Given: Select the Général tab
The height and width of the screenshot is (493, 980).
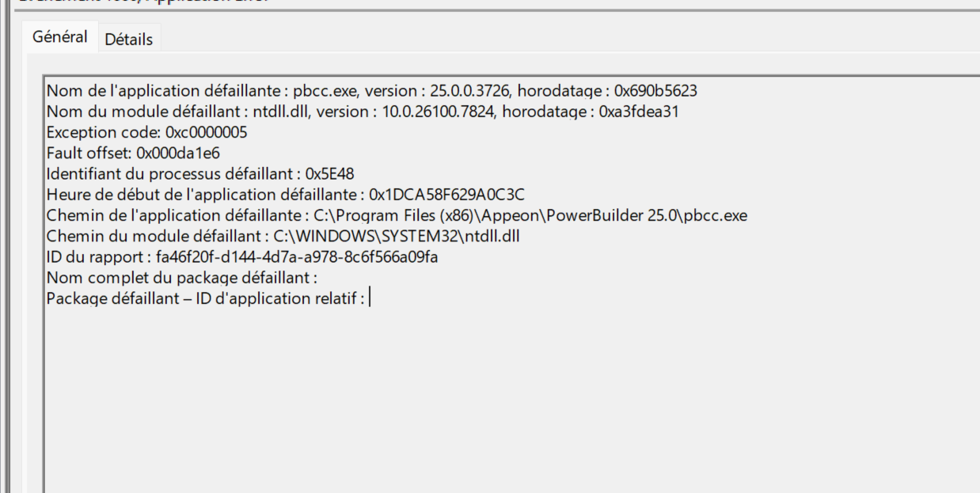Looking at the screenshot, I should click(x=60, y=36).
